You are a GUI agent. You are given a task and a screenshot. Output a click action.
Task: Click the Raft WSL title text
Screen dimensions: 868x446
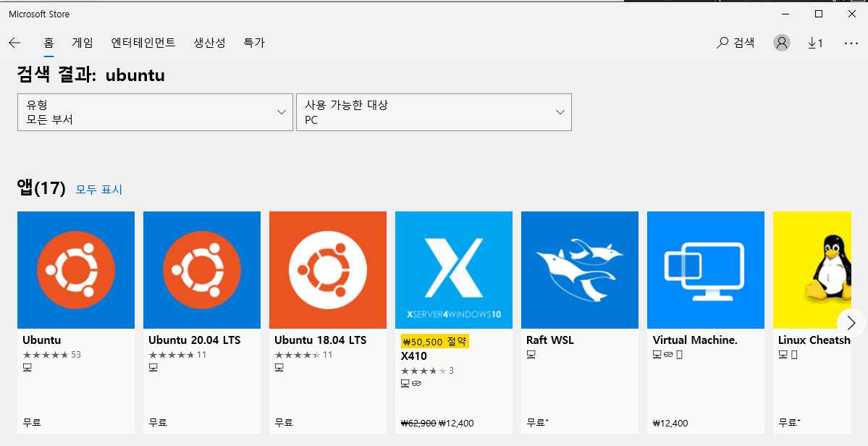tap(550, 340)
